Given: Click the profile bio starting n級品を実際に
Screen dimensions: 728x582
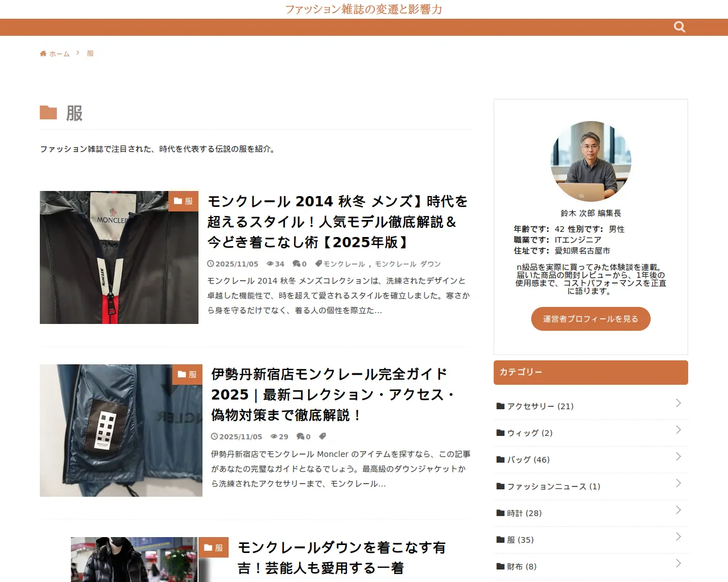Looking at the screenshot, I should tap(591, 279).
